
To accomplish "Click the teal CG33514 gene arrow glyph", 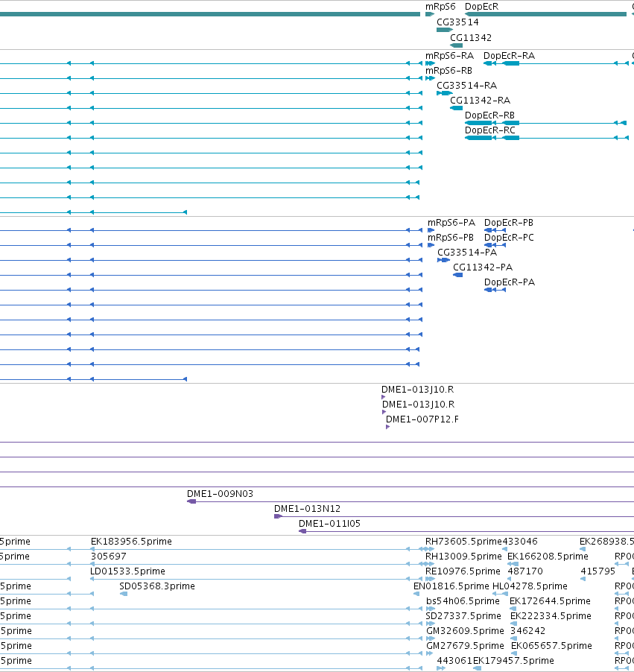I will [445, 30].
